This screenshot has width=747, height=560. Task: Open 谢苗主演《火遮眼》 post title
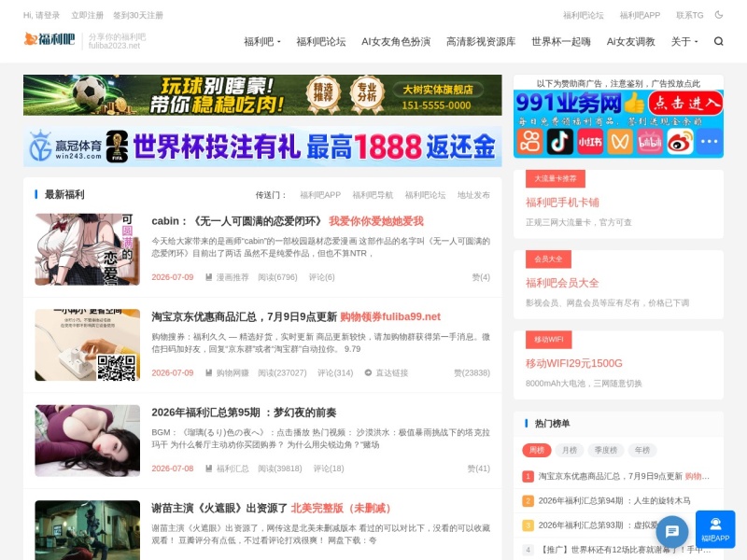tap(271, 508)
